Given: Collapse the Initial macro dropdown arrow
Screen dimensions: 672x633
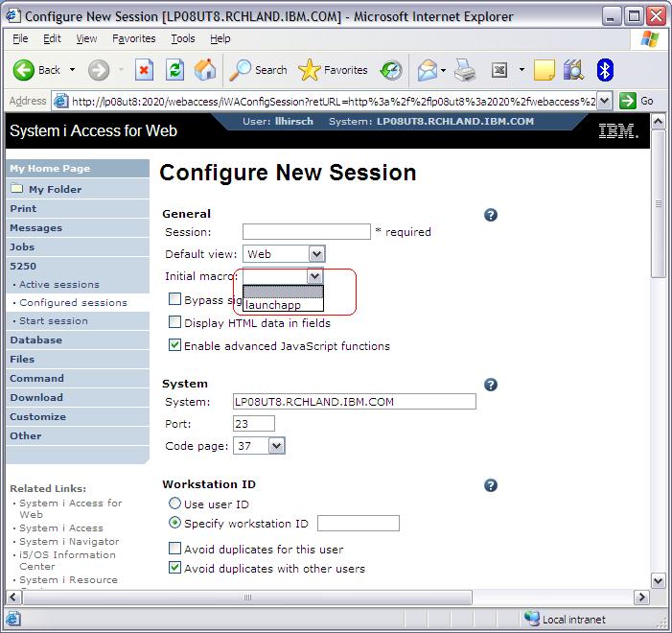Looking at the screenshot, I should (315, 276).
